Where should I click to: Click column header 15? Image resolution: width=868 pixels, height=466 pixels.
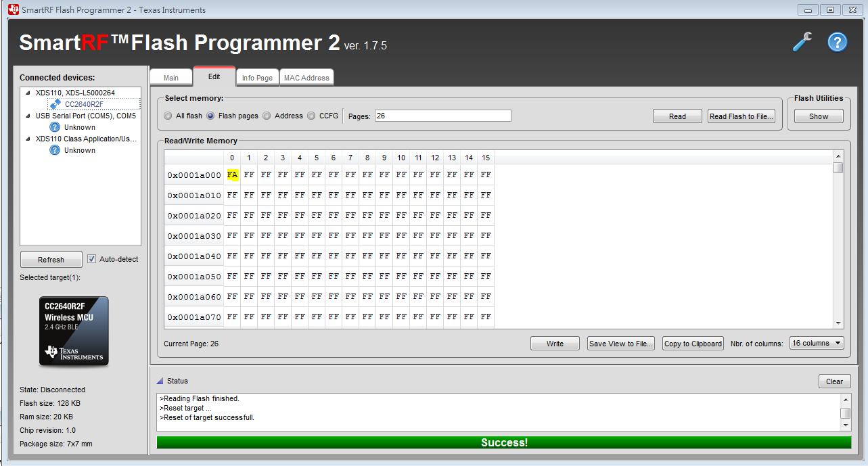pyautogui.click(x=486, y=158)
